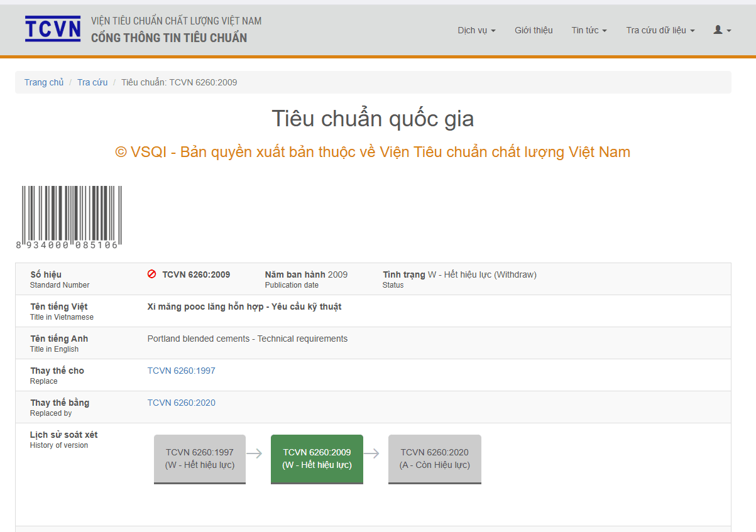Viewport: 756px width, 532px height.
Task: Click the TCVN logo in header
Action: tap(53, 29)
